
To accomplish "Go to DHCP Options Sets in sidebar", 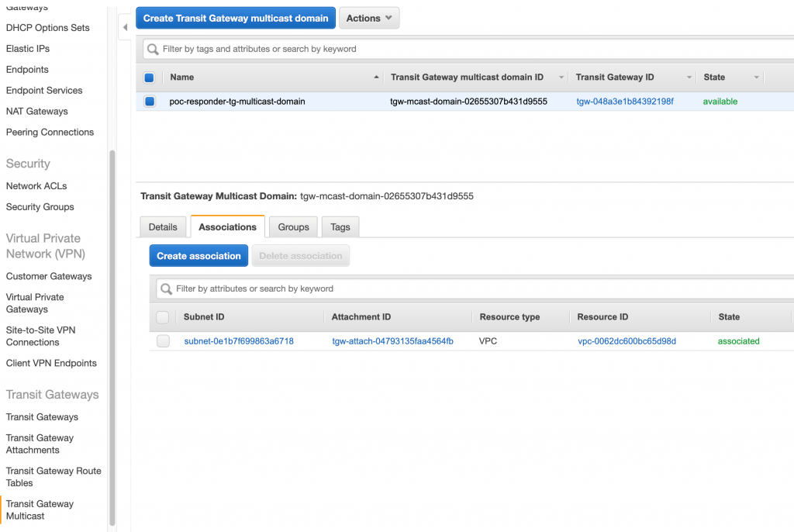I will pyautogui.click(x=47, y=28).
